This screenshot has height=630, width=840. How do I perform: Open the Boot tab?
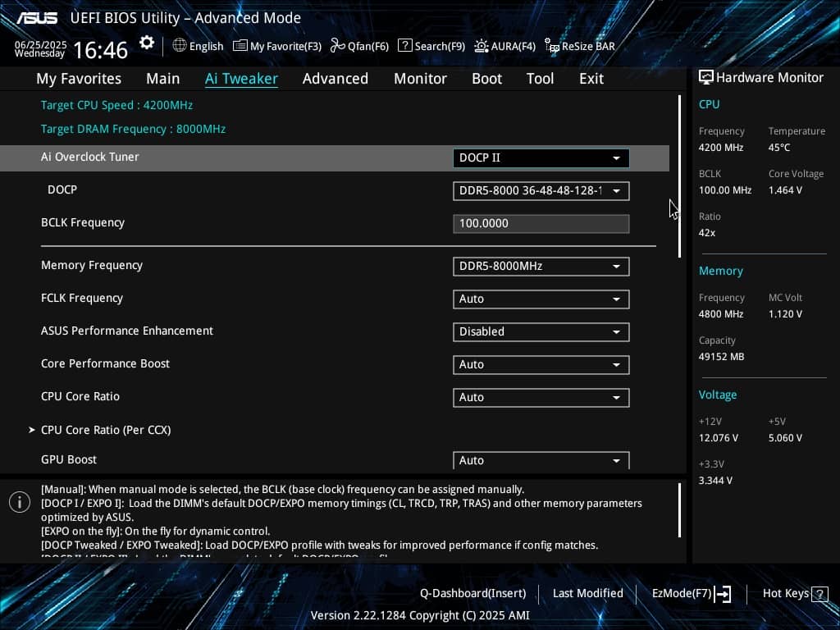[487, 79]
